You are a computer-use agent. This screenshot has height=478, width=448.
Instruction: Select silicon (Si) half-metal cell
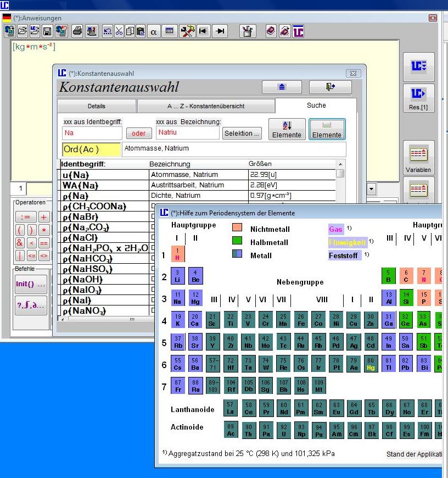(406, 298)
